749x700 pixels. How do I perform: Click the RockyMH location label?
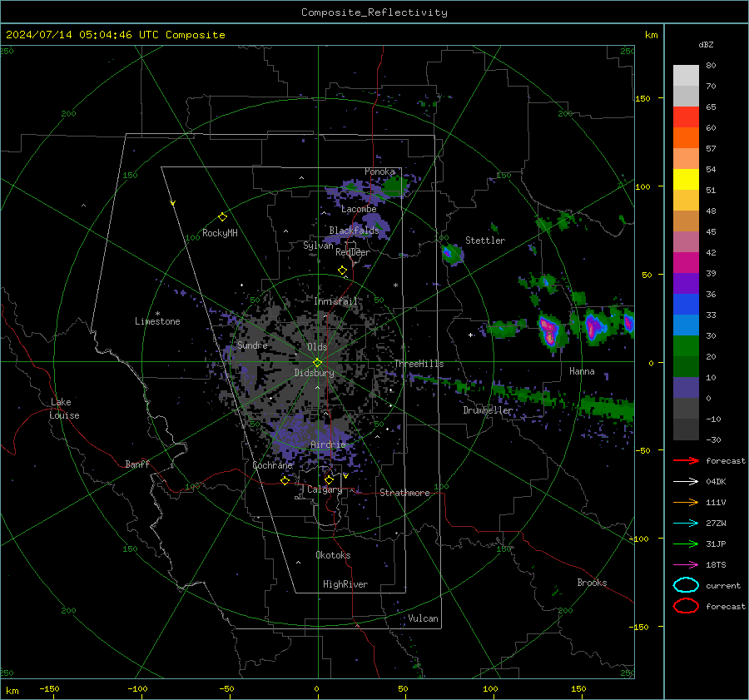[x=220, y=233]
